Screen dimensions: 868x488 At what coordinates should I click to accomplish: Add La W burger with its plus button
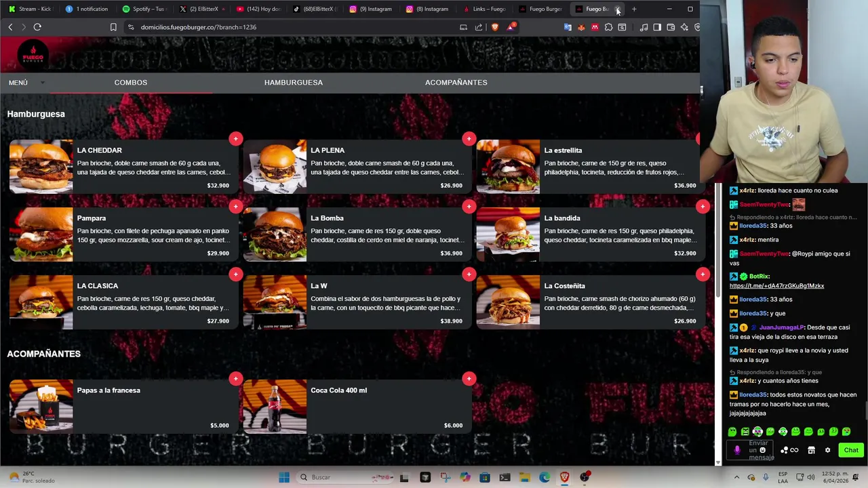click(469, 274)
